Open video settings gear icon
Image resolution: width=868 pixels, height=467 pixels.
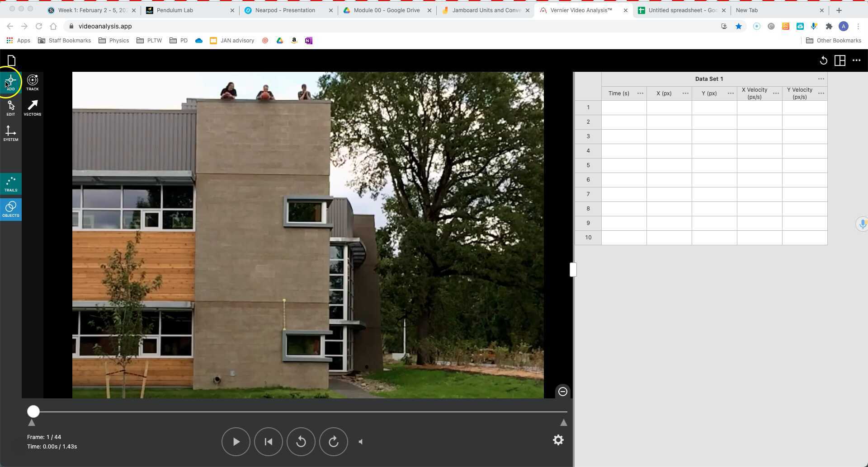(x=558, y=440)
